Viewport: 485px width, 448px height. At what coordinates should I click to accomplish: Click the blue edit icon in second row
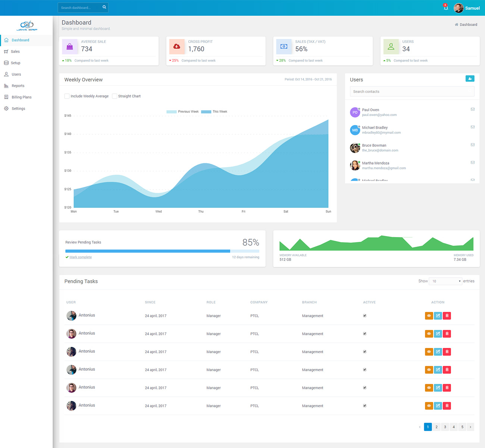pos(438,334)
